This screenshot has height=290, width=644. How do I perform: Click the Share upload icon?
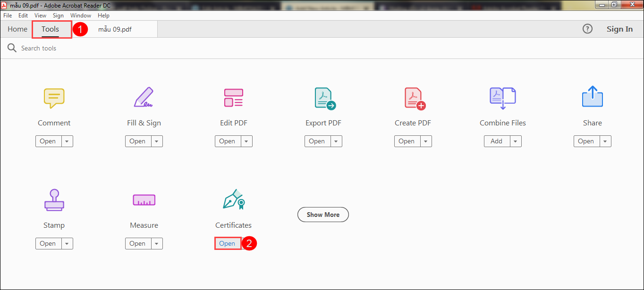[592, 97]
